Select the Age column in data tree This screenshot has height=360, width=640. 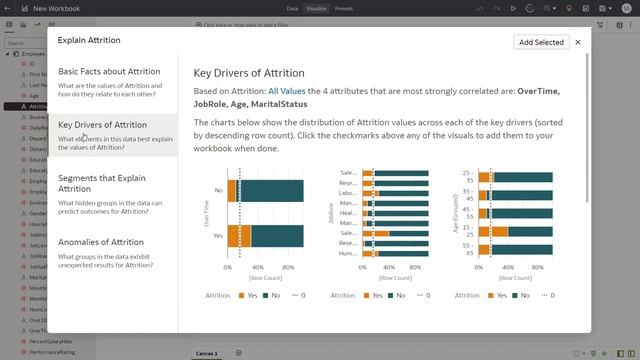(34, 96)
